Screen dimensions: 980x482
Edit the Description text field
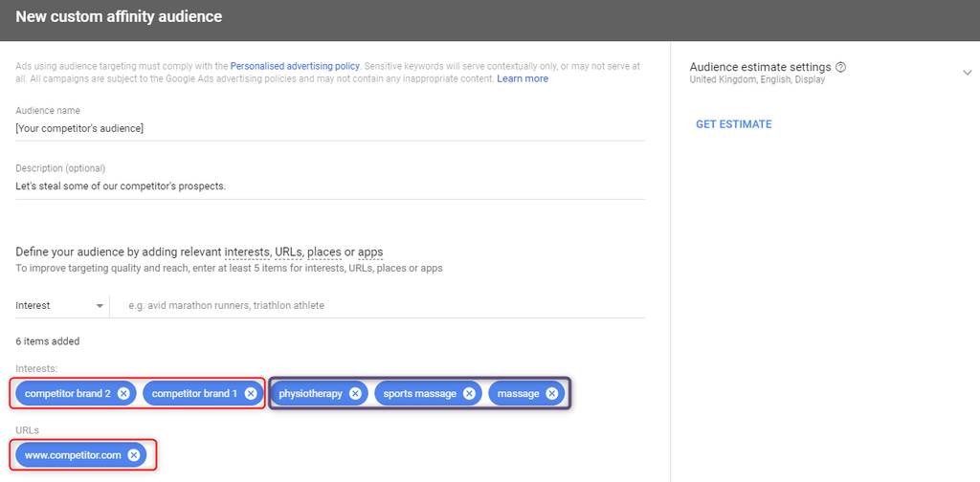point(330,186)
